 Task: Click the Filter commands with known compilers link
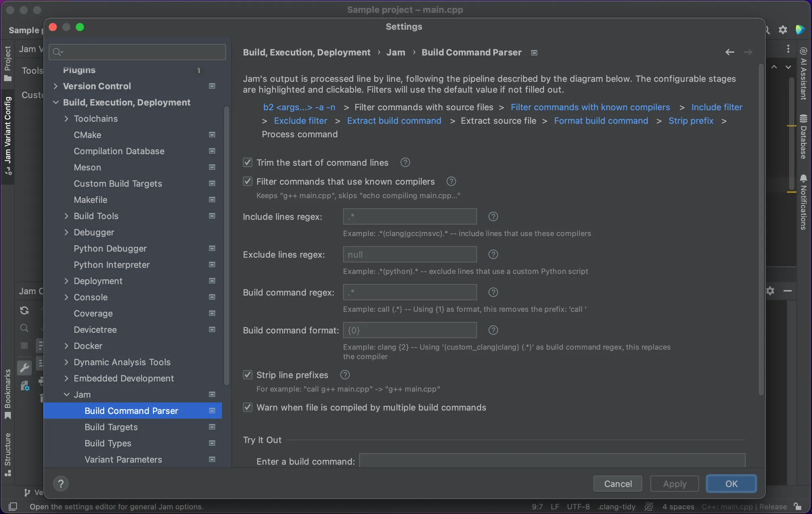click(590, 107)
